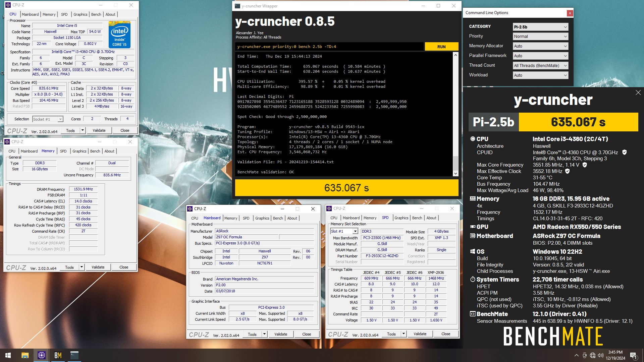Click Validate in CPU-Z CPU window

pos(99,130)
